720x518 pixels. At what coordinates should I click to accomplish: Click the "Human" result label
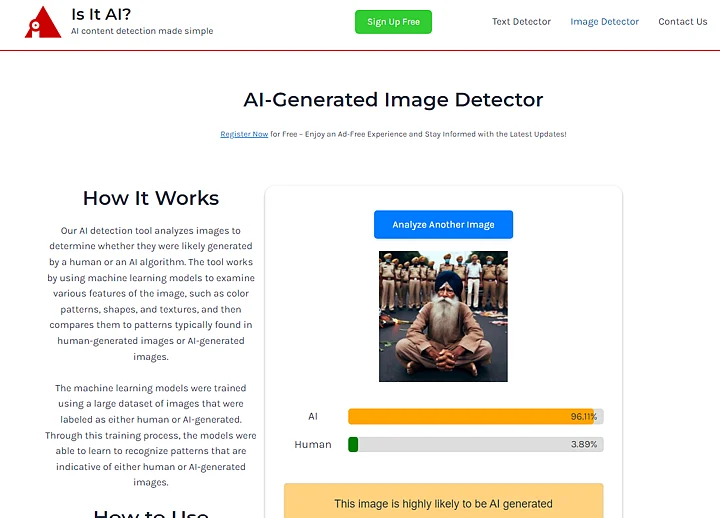(313, 444)
